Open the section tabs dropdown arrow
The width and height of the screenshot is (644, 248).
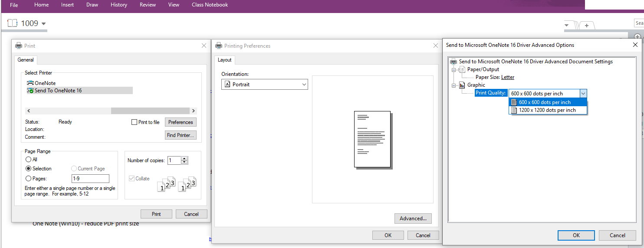tap(566, 25)
